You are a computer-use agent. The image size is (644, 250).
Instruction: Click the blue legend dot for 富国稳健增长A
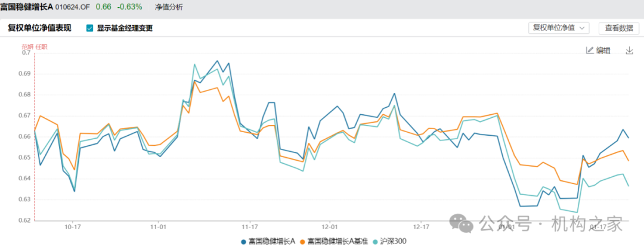243,242
